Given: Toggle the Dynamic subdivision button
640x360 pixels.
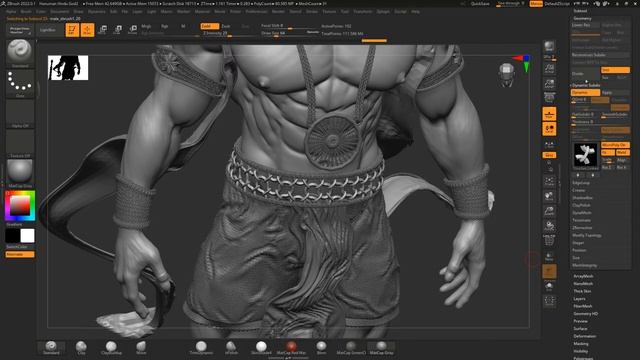Looking at the screenshot, I should click(x=585, y=93).
